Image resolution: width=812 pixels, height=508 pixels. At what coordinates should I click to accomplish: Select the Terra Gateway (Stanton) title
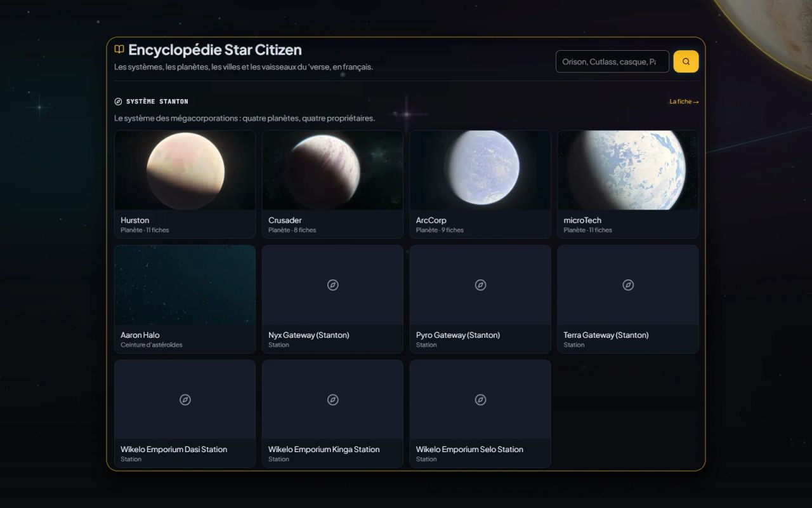(606, 335)
